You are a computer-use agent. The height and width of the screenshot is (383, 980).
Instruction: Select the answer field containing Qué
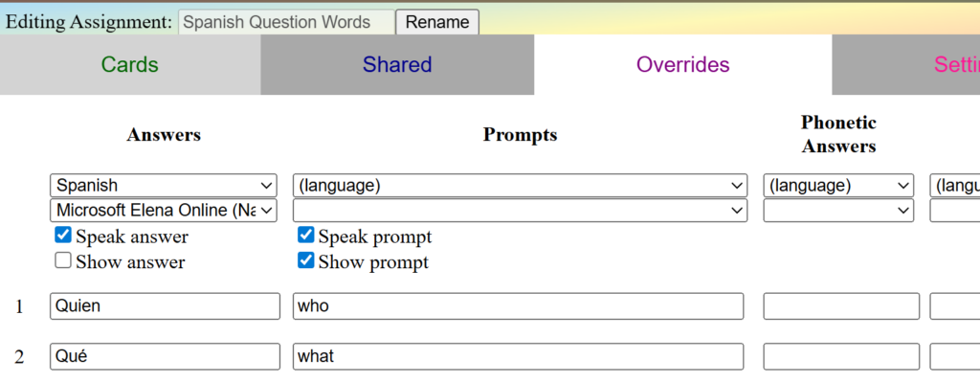tap(164, 356)
